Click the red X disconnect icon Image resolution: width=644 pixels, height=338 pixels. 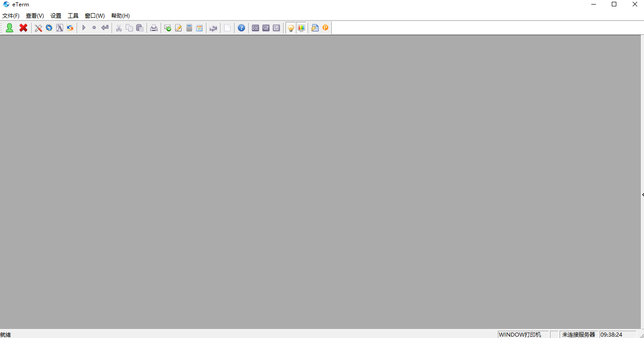tap(24, 28)
